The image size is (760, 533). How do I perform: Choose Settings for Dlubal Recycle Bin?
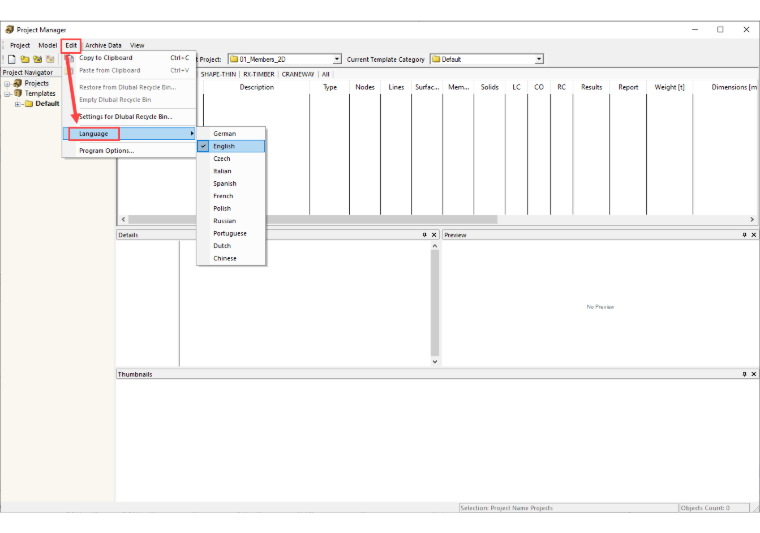tap(129, 116)
